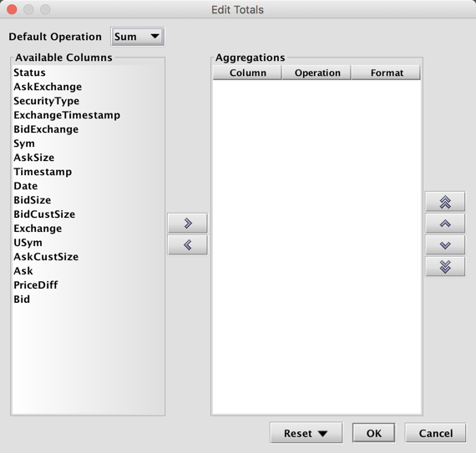Move selected aggregation to bottom
Screen dimensions: 476x453
click(x=445, y=266)
